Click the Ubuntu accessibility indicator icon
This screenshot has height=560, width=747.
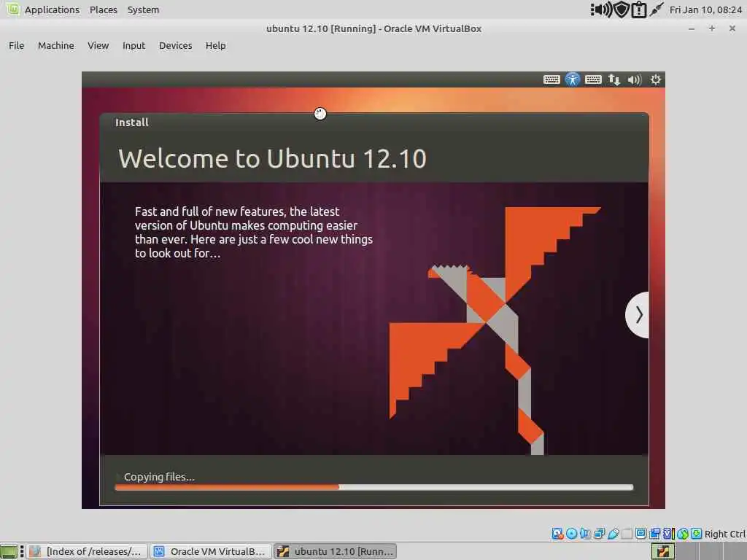[572, 79]
